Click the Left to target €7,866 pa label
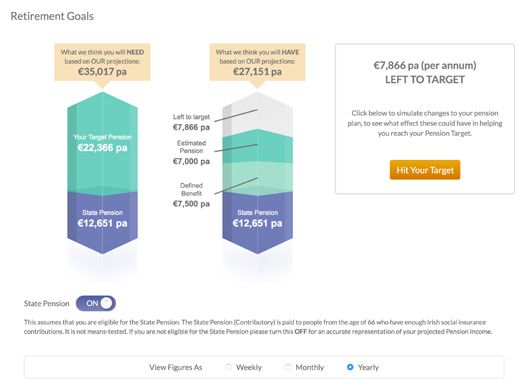Viewport: 528px width, 392px height. 191,122
